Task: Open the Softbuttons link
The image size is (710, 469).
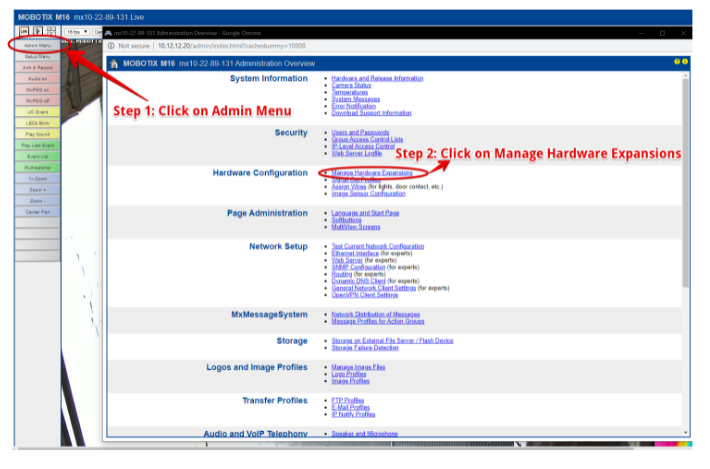Action: (346, 220)
